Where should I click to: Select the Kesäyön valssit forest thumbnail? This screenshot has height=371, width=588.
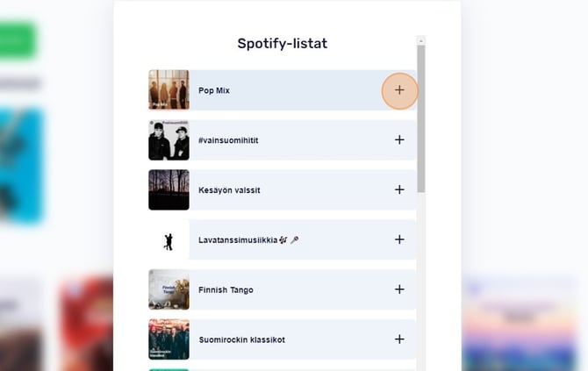click(169, 189)
